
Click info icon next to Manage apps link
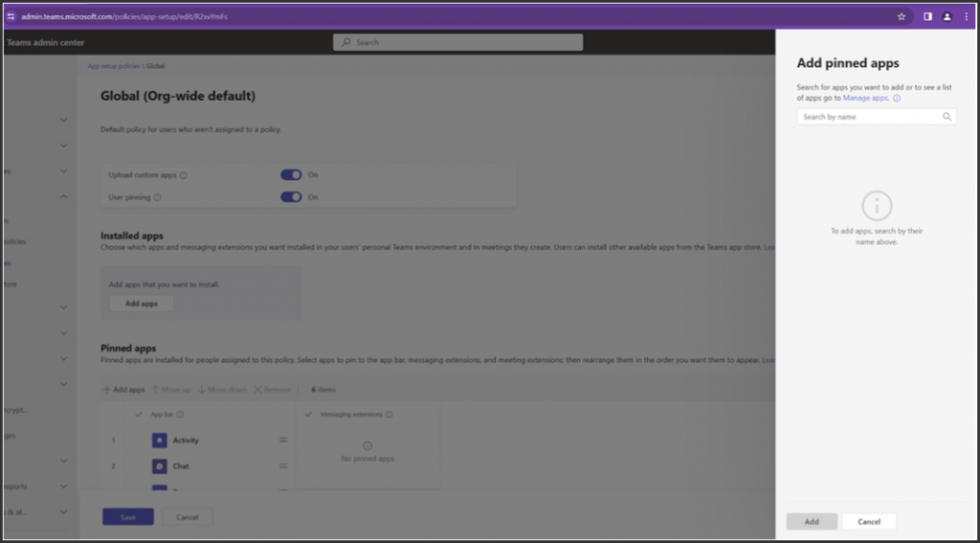tap(897, 99)
